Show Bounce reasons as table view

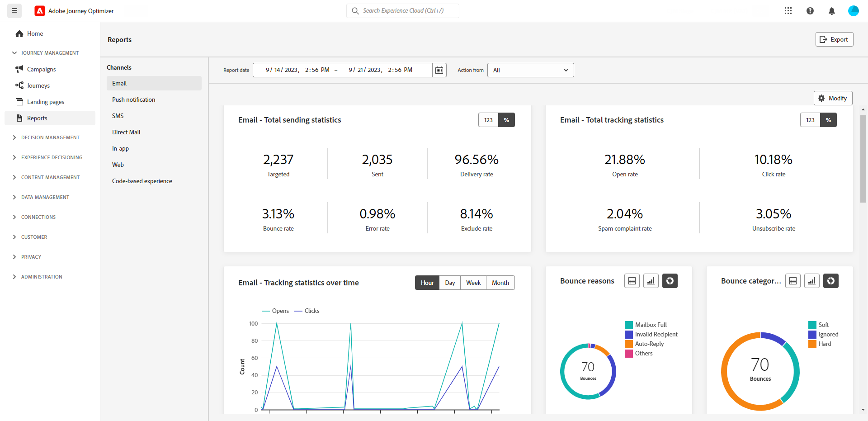[x=632, y=281]
